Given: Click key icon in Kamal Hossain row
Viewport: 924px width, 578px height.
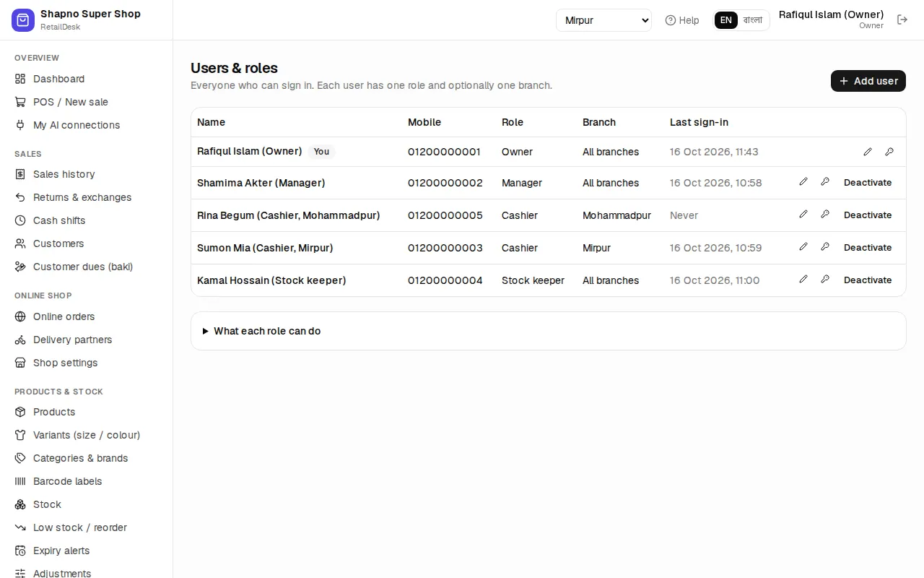Looking at the screenshot, I should (825, 280).
